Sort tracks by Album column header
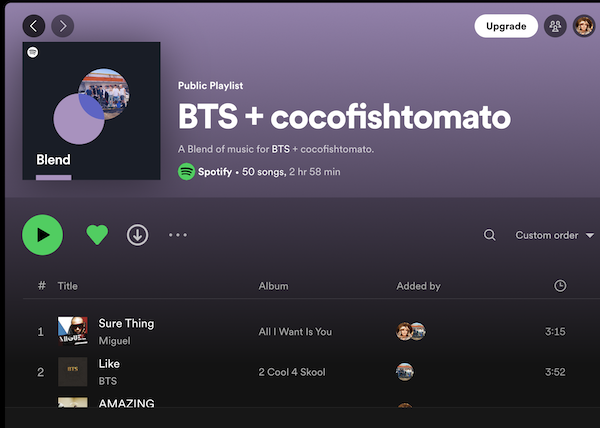This screenshot has height=428, width=600. point(273,286)
